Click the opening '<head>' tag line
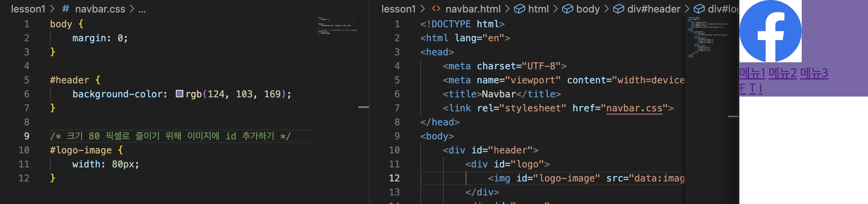 (437, 52)
